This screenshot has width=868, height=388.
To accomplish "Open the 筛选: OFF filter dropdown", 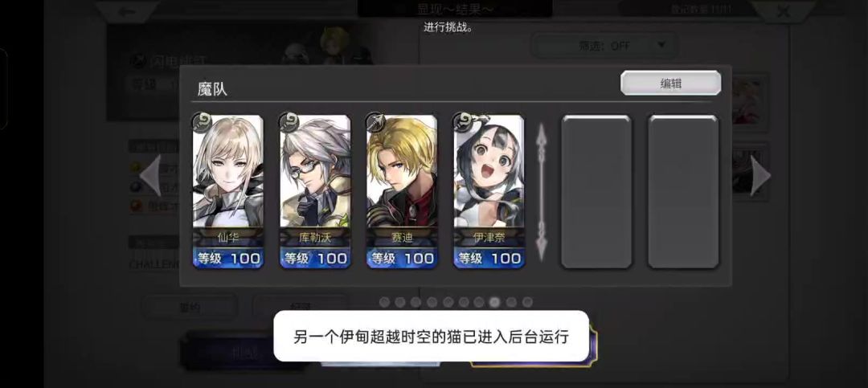I will pos(604,45).
